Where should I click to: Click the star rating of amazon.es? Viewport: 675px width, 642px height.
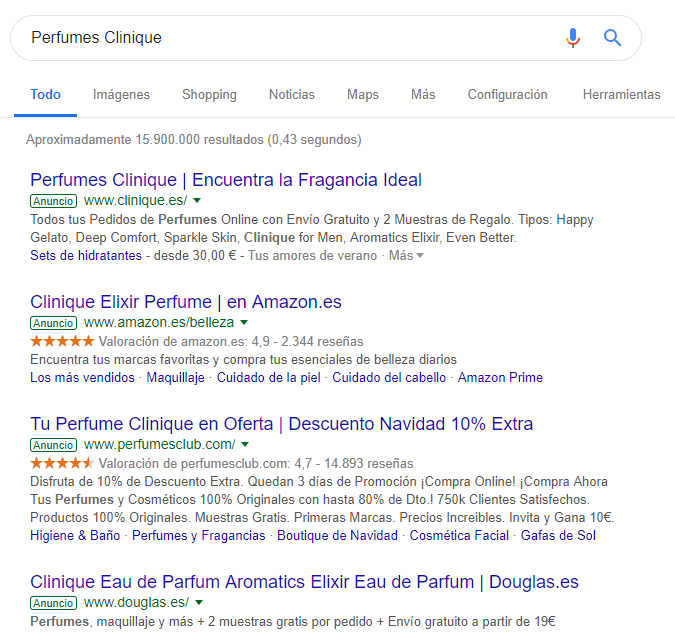coord(62,341)
